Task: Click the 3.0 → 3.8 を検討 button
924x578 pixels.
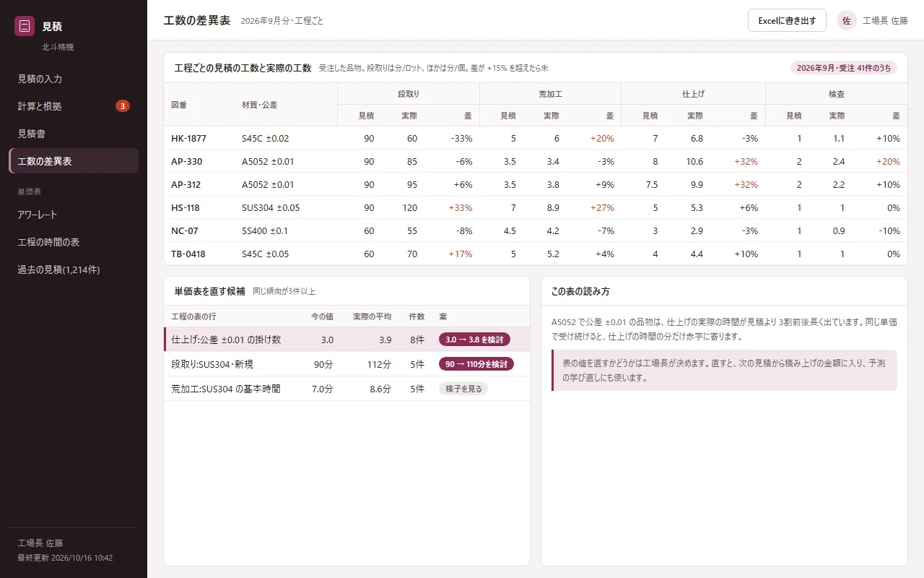Action: [474, 340]
